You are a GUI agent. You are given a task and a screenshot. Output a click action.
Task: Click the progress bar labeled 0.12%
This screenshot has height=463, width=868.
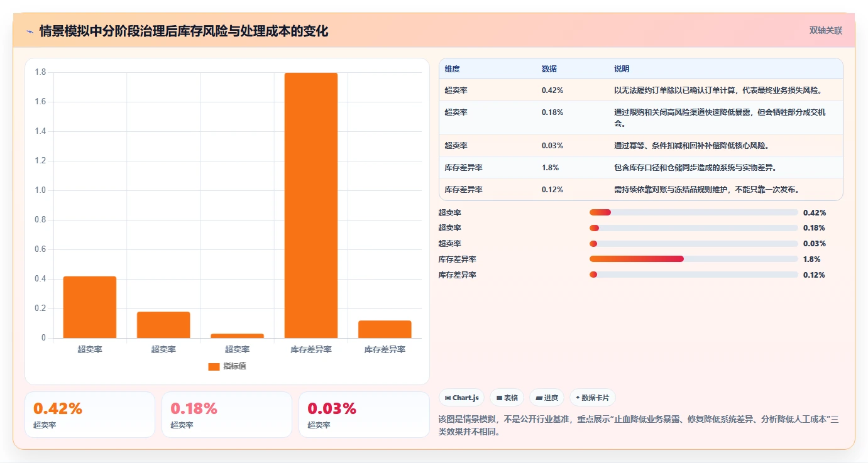(x=694, y=275)
